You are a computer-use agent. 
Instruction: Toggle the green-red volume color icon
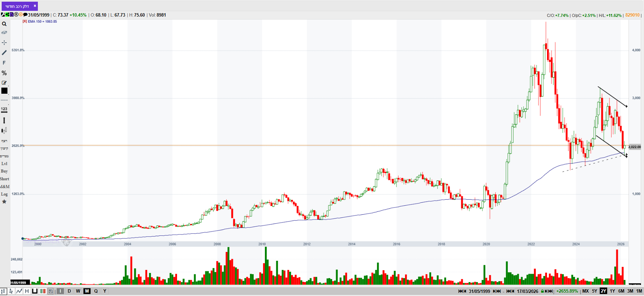[x=43, y=291]
